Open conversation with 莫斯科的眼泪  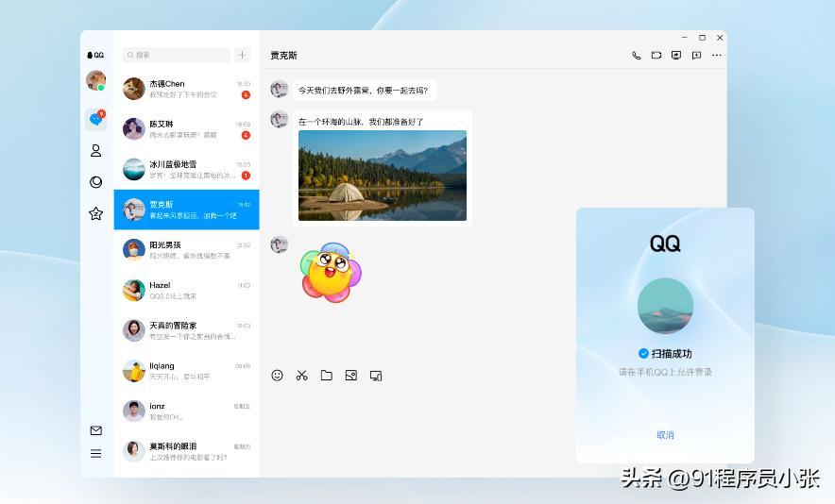[186, 451]
